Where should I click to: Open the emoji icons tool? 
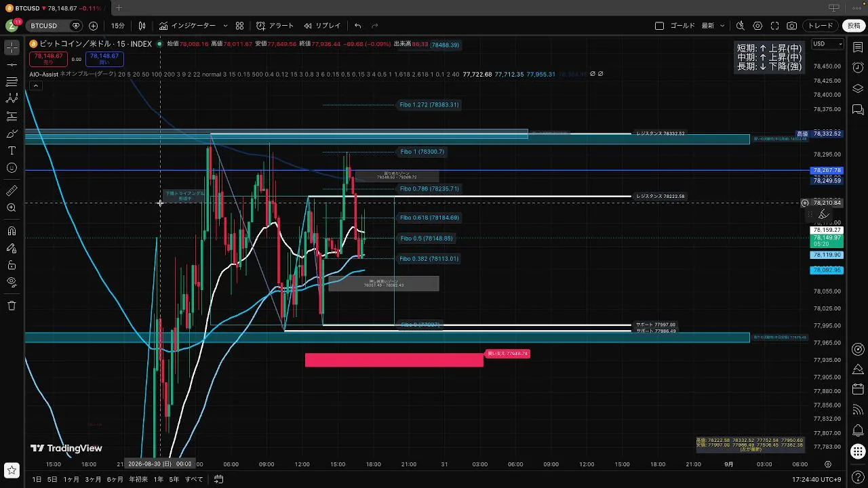[12, 167]
